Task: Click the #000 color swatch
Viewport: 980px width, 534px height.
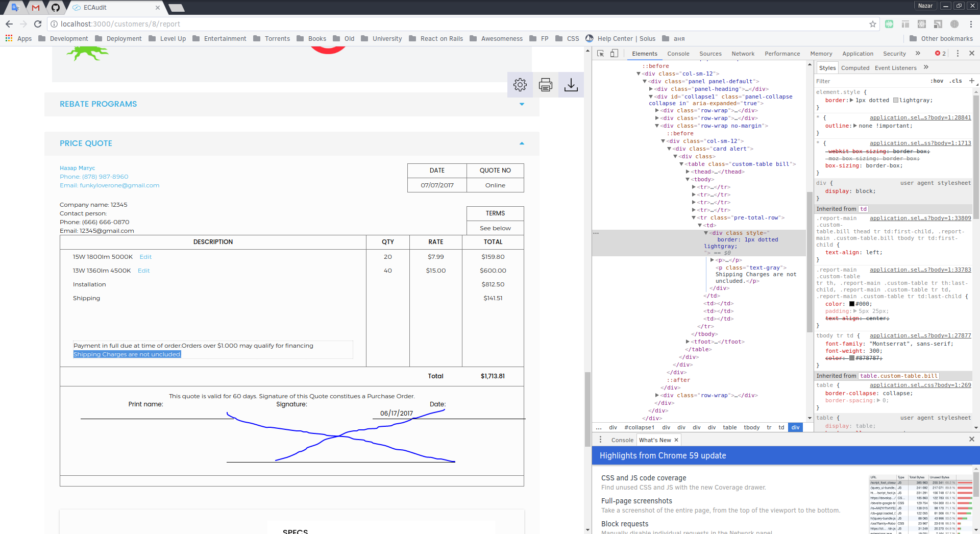Action: tap(851, 304)
